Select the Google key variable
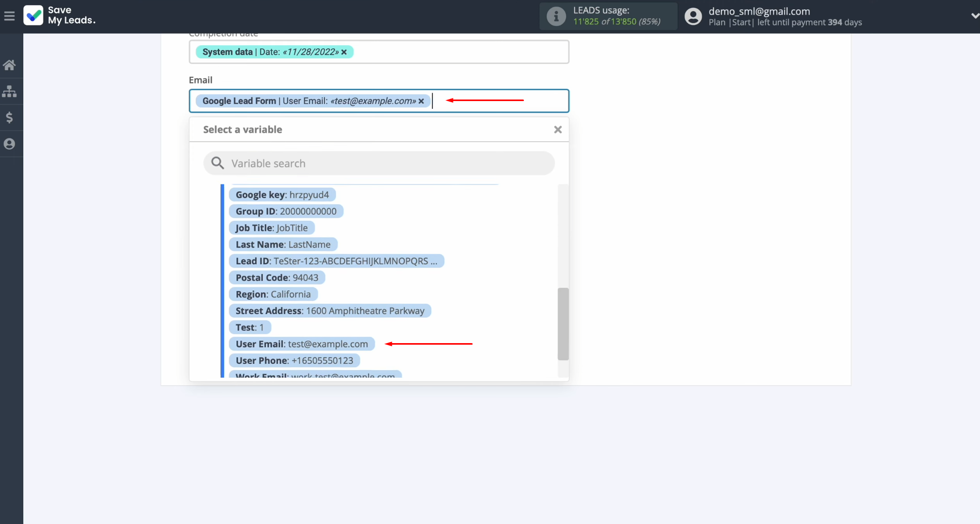980x524 pixels. coord(282,195)
